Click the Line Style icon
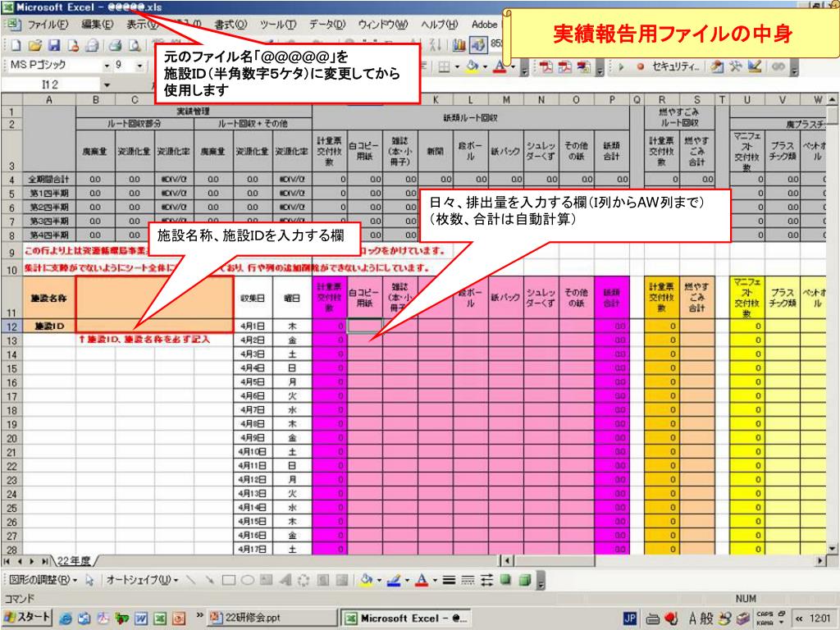 pos(449,580)
